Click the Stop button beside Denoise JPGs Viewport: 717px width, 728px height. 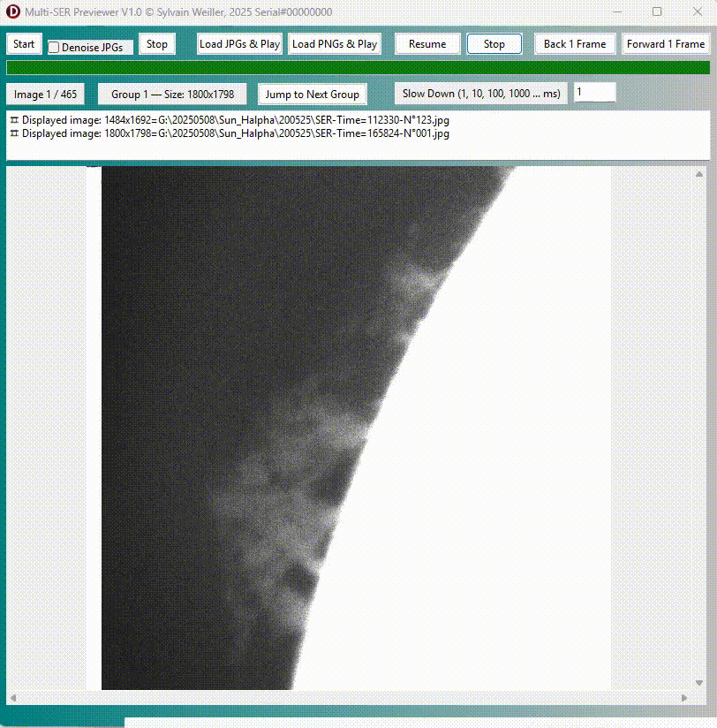(157, 44)
